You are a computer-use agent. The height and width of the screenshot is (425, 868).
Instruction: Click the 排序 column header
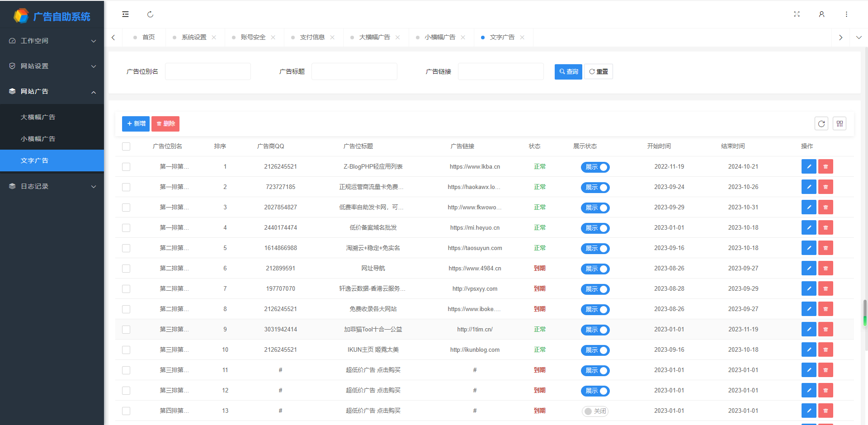220,146
